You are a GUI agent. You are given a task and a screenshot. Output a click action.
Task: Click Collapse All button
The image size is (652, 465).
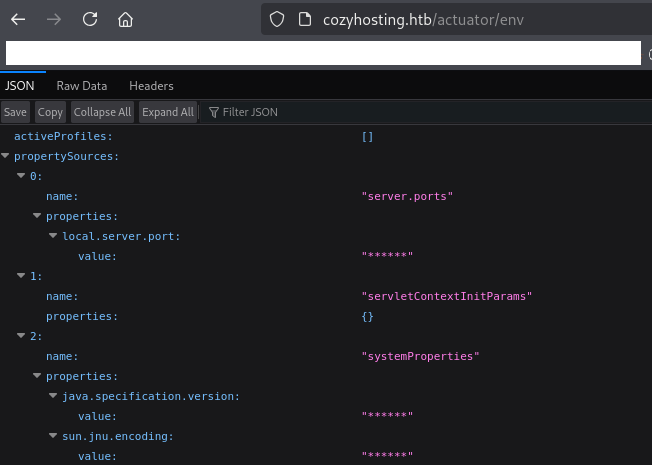point(102,112)
